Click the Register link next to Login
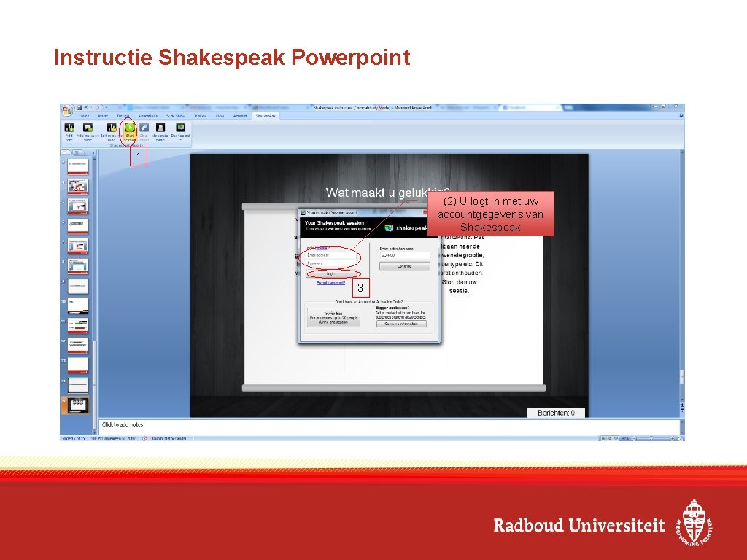Screen dimensions: 747x560 pos(322,248)
